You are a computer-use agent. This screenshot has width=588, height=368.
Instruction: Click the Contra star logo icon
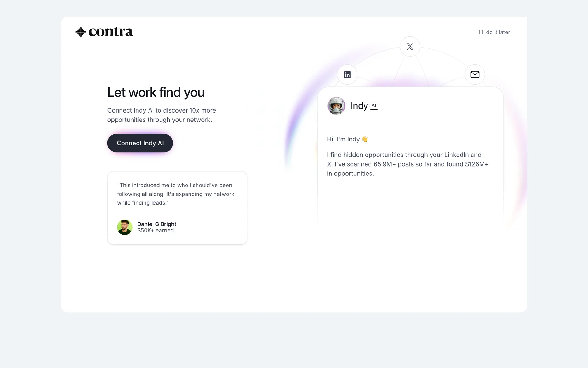coord(81,32)
